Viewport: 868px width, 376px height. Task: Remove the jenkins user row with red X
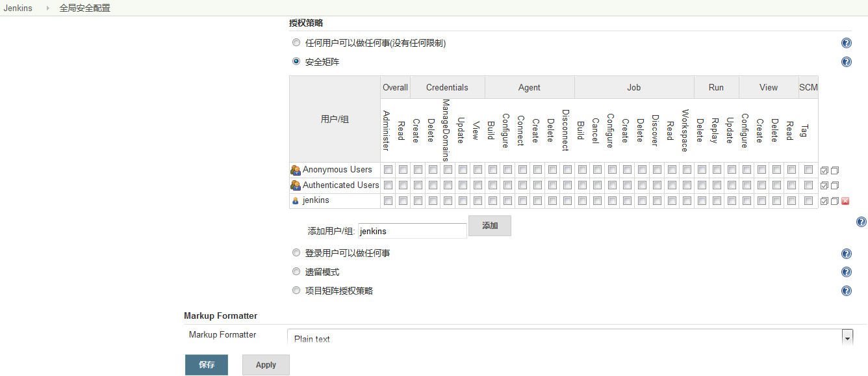845,201
